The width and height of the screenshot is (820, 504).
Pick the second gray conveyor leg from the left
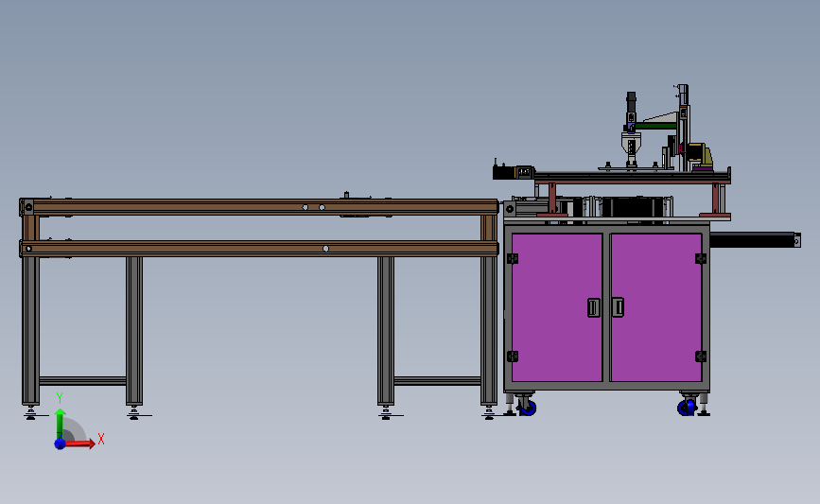[x=134, y=330]
